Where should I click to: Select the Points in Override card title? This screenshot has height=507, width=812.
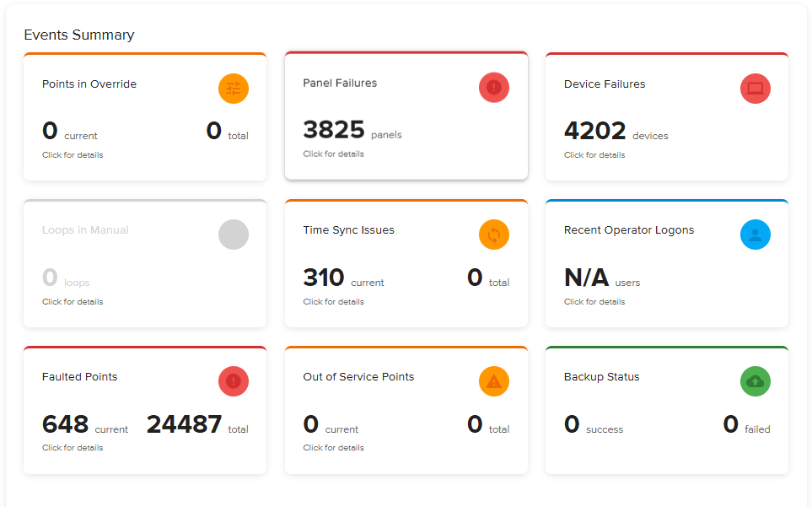tap(89, 84)
